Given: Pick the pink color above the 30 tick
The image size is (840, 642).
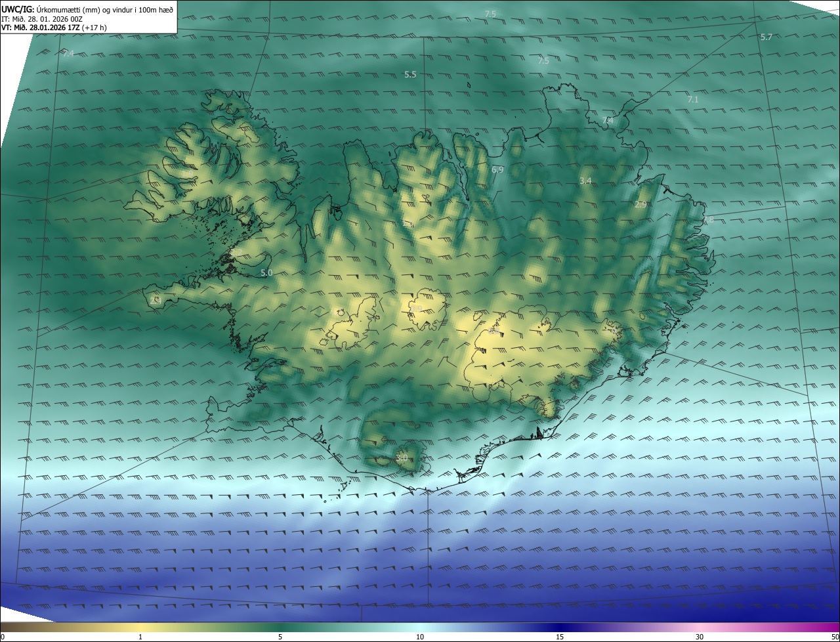Looking at the screenshot, I should tap(700, 627).
